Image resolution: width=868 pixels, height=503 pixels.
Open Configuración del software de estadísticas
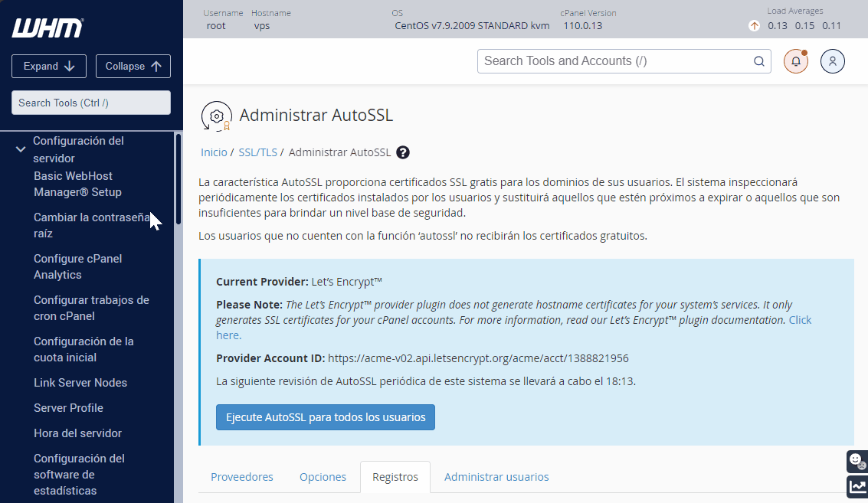[x=79, y=474]
